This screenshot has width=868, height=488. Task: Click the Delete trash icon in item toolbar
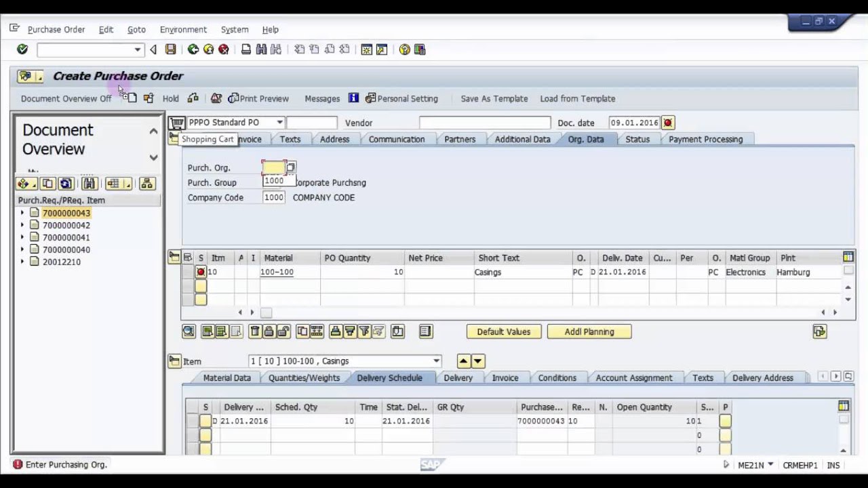tap(255, 331)
